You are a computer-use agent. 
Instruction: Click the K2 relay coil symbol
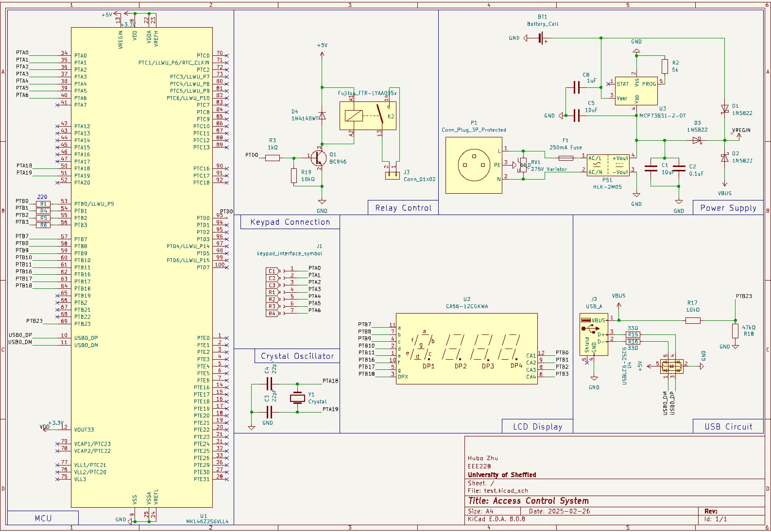[x=354, y=116]
